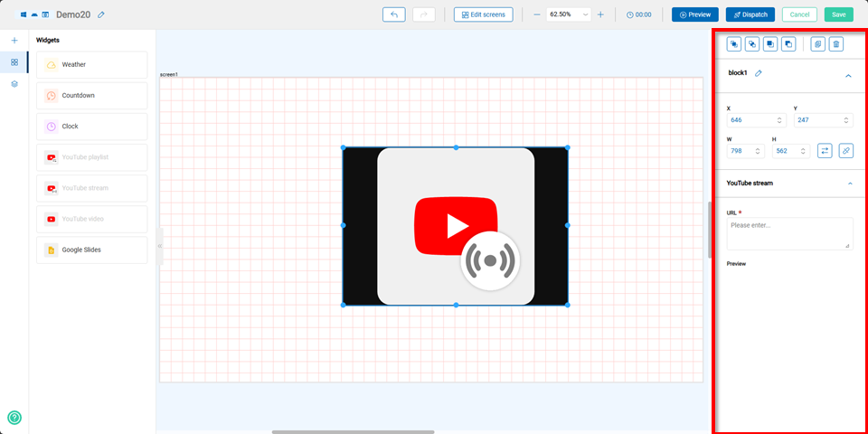Click the plus icon in left sidebar

14,41
